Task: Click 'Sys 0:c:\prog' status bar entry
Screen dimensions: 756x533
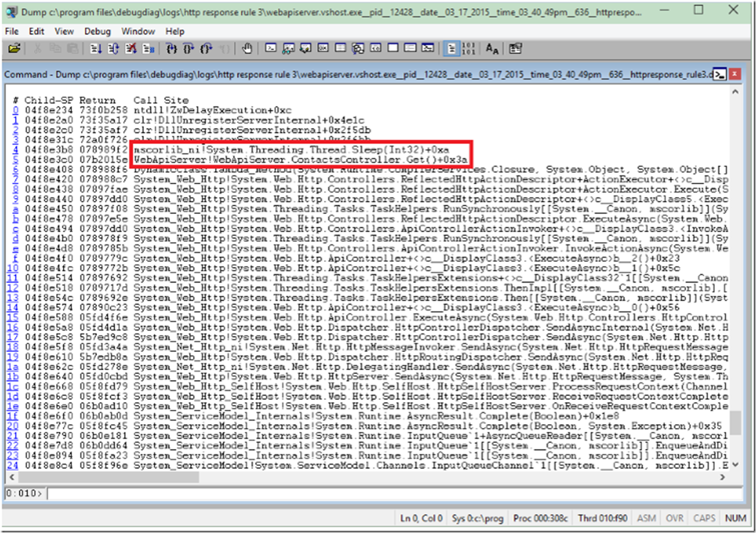Action: [478, 518]
